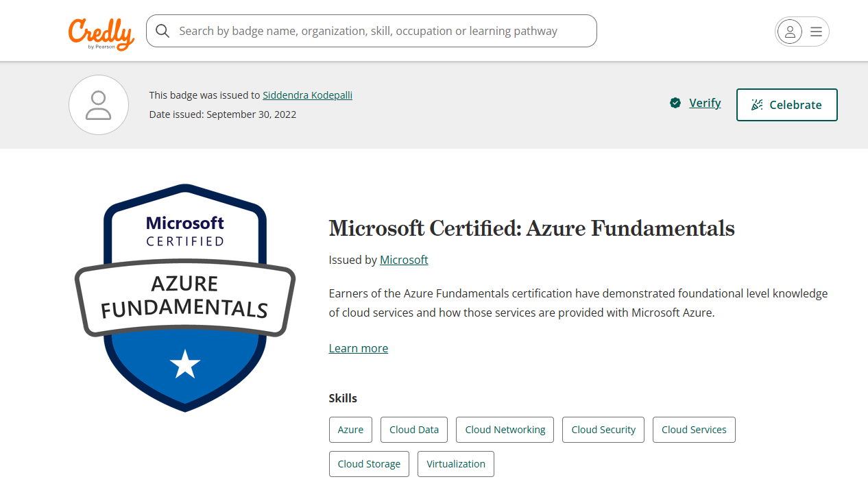Click the Credly by Pearson logo
Image resolution: width=868 pixels, height=488 pixels.
coord(101,33)
